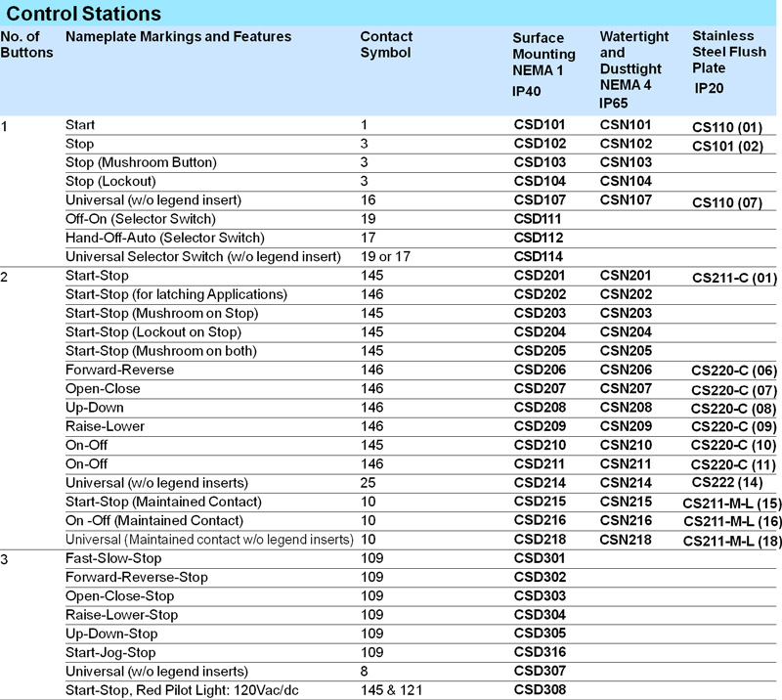Click Start-Stop (Mushroom on both) label
The height and width of the screenshot is (700, 782).
point(160,351)
